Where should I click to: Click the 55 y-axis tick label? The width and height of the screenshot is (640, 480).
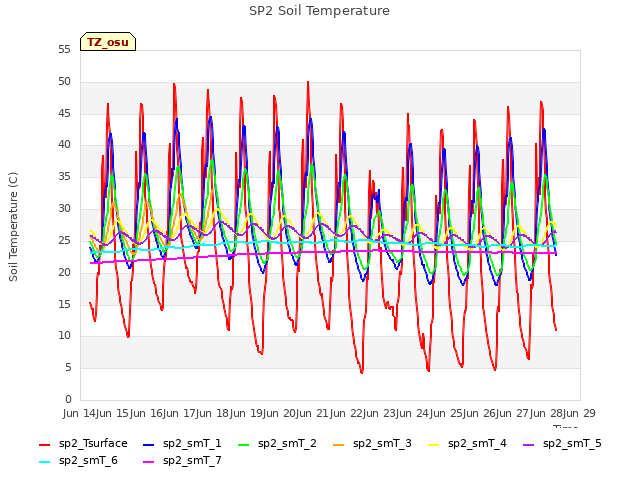click(x=64, y=49)
